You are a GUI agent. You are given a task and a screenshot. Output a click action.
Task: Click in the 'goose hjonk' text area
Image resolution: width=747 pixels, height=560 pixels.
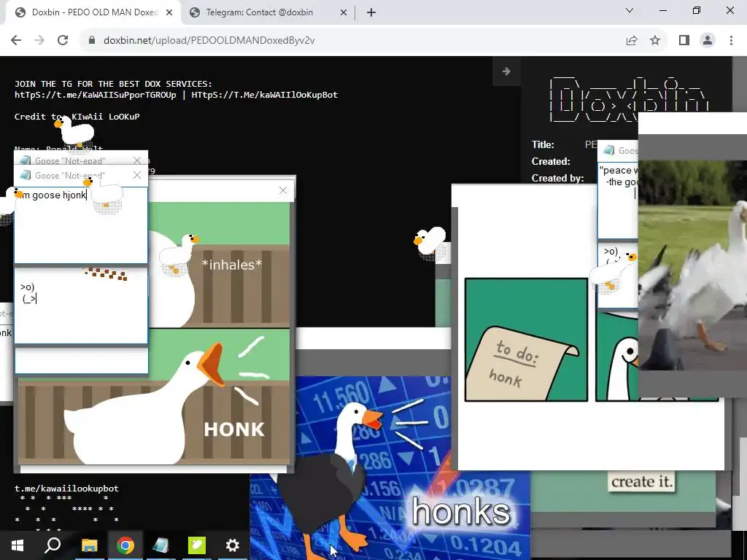coord(81,225)
